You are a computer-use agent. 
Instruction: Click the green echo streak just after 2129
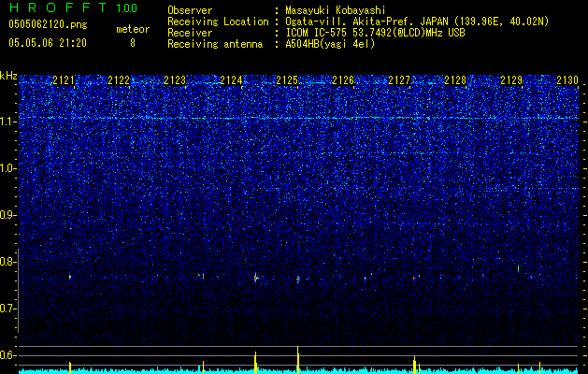(518, 268)
